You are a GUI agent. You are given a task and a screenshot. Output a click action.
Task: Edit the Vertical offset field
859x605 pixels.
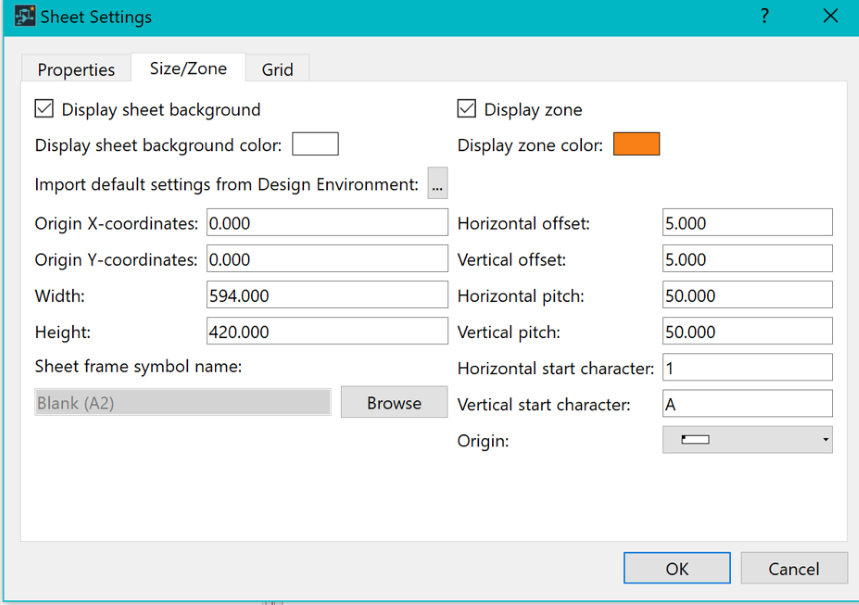(x=747, y=259)
